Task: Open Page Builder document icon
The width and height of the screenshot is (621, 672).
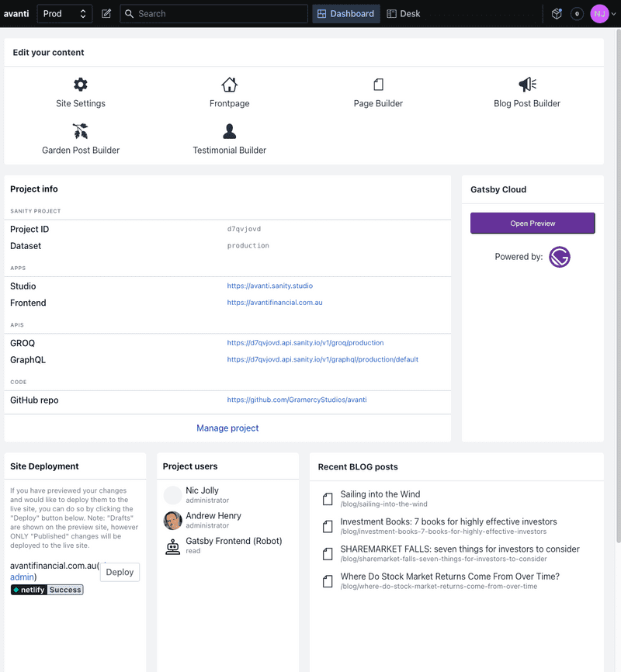Action: pyautogui.click(x=378, y=85)
